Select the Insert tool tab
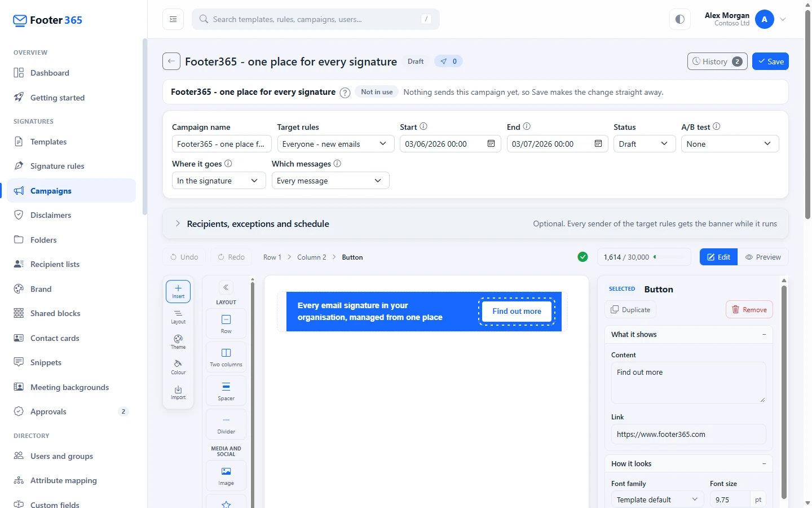 pos(178,291)
